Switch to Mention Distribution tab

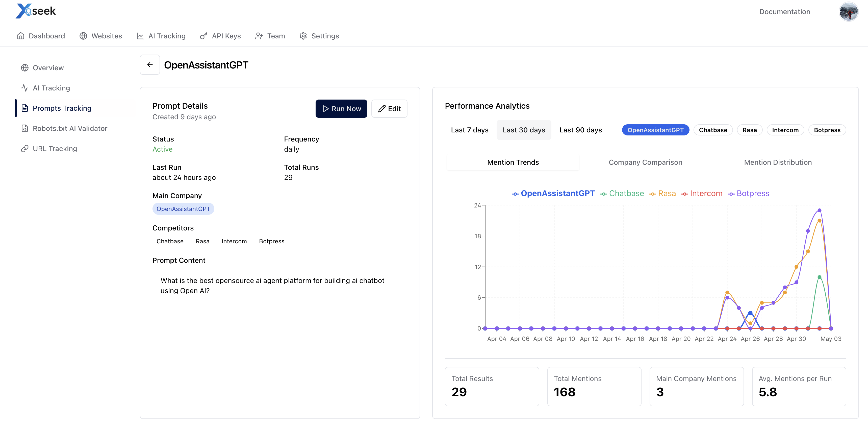pyautogui.click(x=778, y=162)
